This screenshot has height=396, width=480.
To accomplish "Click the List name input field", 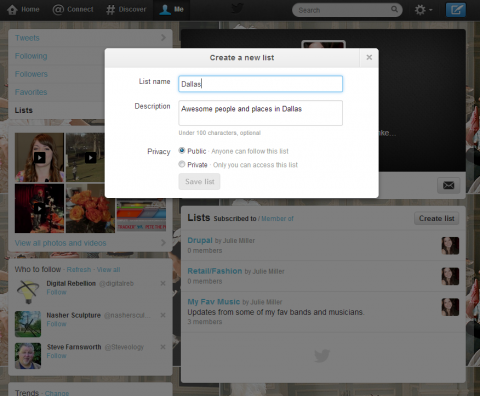I will 260,84.
